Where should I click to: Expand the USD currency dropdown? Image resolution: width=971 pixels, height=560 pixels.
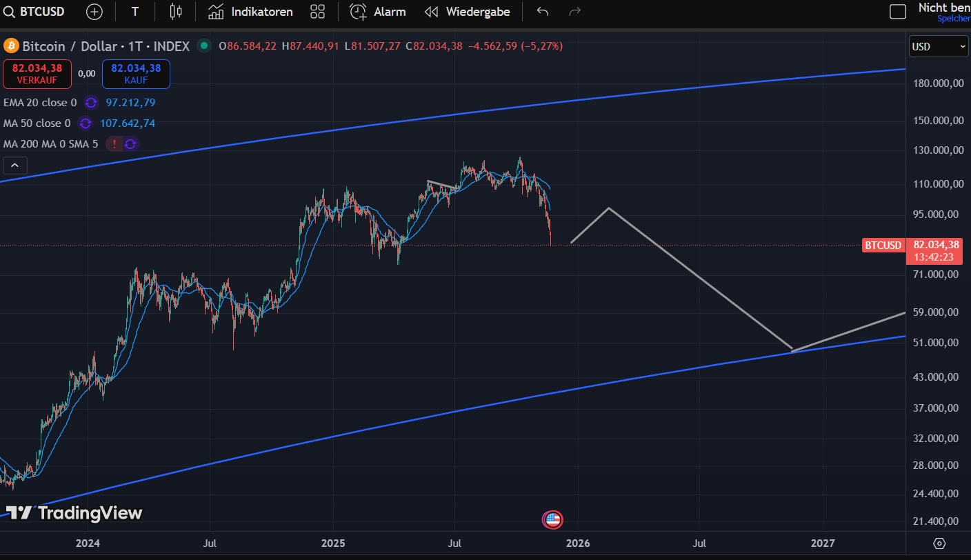point(939,46)
